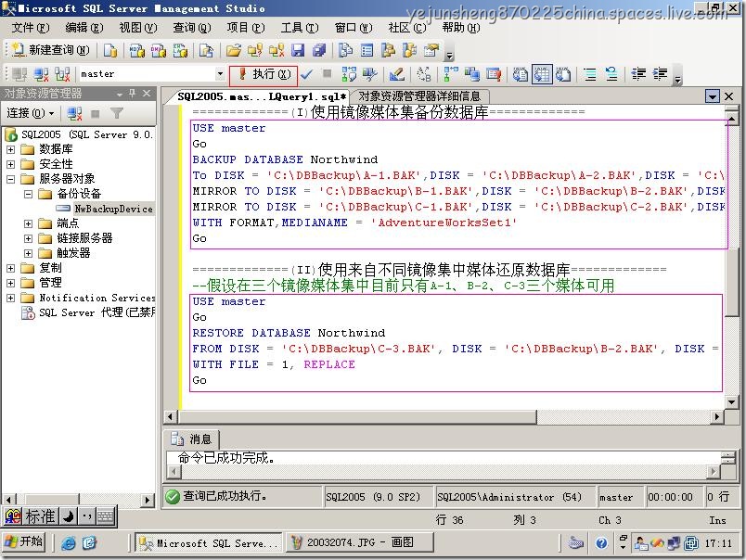Toggle Results to Text icon
This screenshot has width=746, height=560.
pos(520,74)
